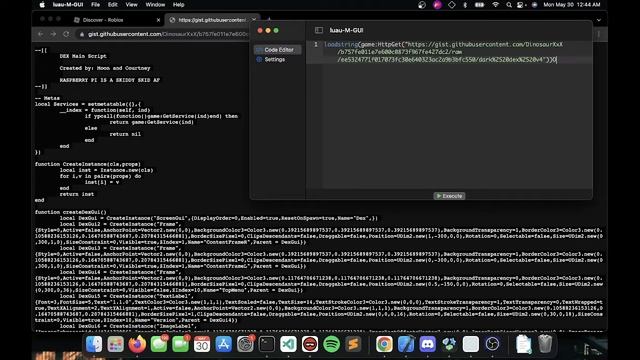Open App Store from dock
The height and width of the screenshot is (360, 640).
pos(224,344)
